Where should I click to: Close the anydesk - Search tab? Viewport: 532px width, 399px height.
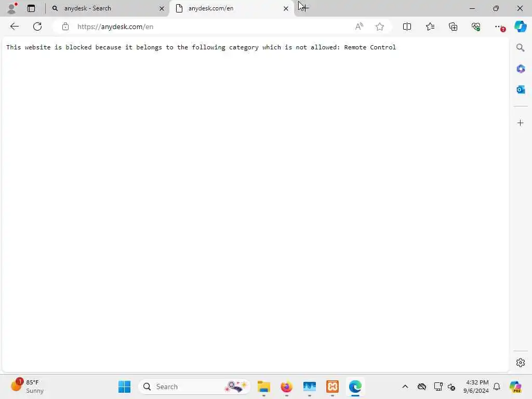162,8
